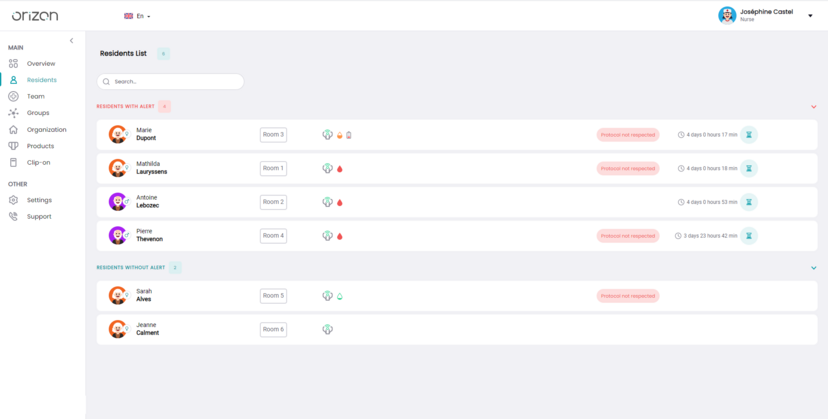Screen dimensions: 828x419
Task: Click the Organization house icon
Action: [x=13, y=130]
